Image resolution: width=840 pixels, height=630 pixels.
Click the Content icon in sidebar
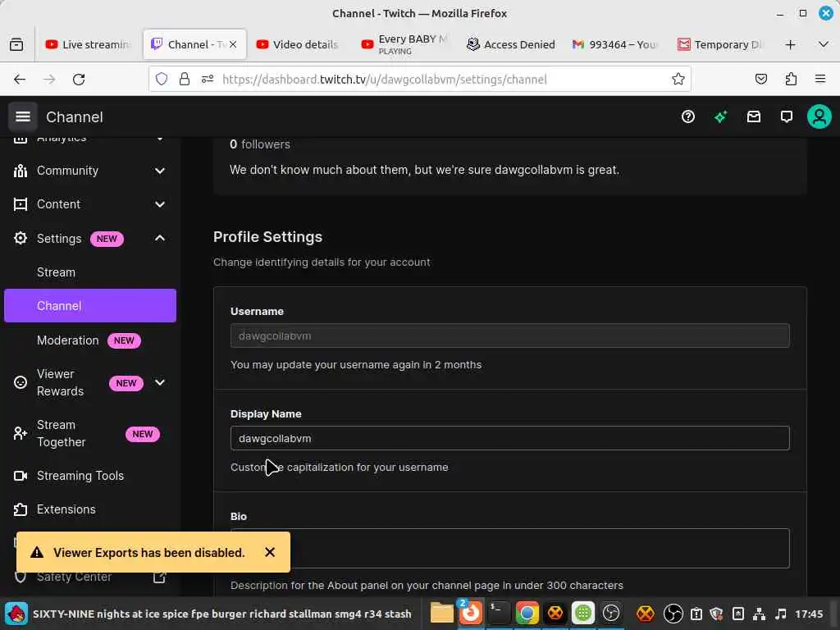[21, 204]
